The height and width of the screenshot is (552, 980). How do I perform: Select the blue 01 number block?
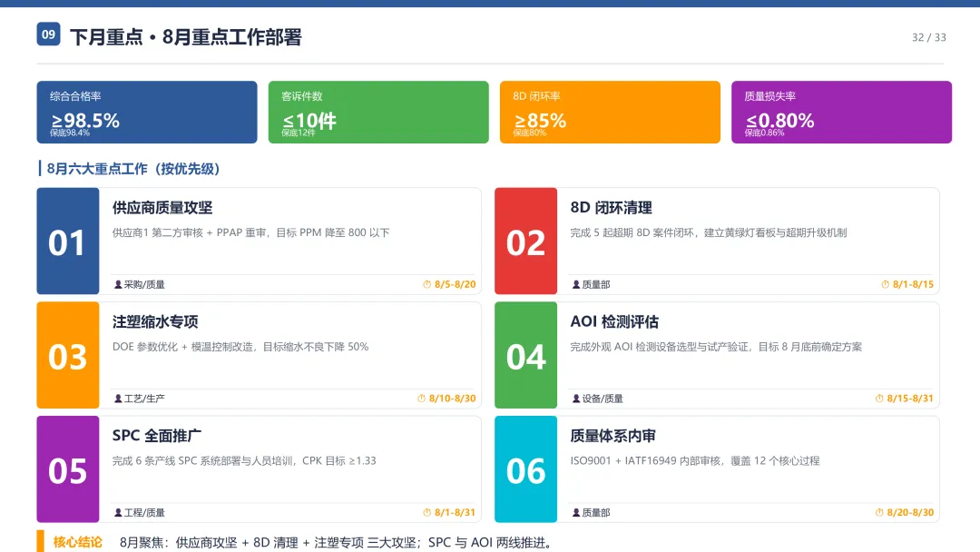[67, 241]
